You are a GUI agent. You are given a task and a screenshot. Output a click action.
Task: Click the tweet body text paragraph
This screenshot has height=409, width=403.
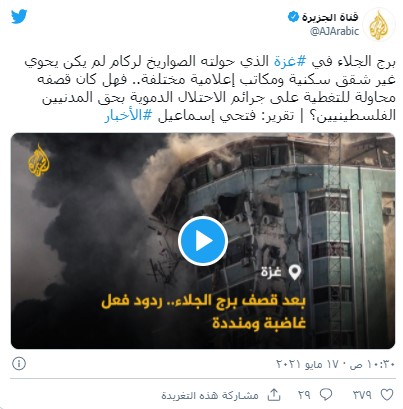[x=210, y=89]
